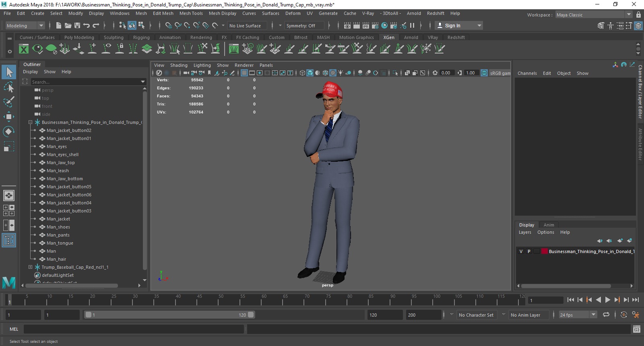Open the Symmetry Off dropdown
The width and height of the screenshot is (644, 346).
click(304, 25)
